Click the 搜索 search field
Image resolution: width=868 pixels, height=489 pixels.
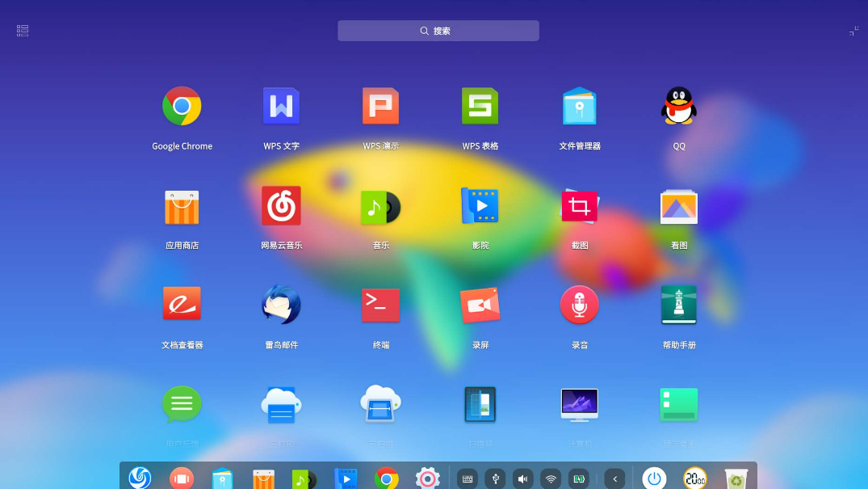(438, 31)
